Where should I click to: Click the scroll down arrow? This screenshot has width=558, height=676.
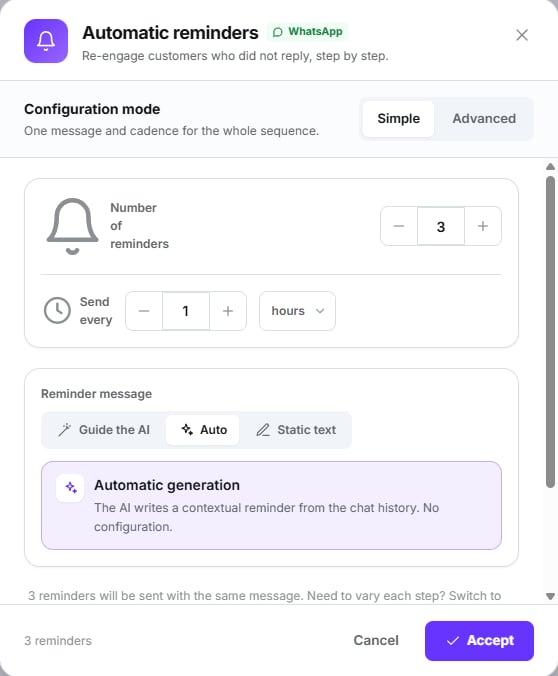[x=550, y=596]
